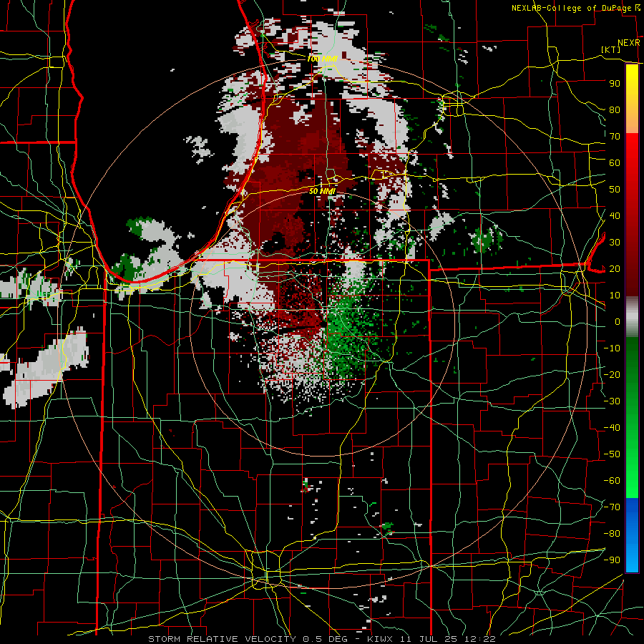Click the 70 value on the velocity scale
The width and height of the screenshot is (644, 644).
615,137
